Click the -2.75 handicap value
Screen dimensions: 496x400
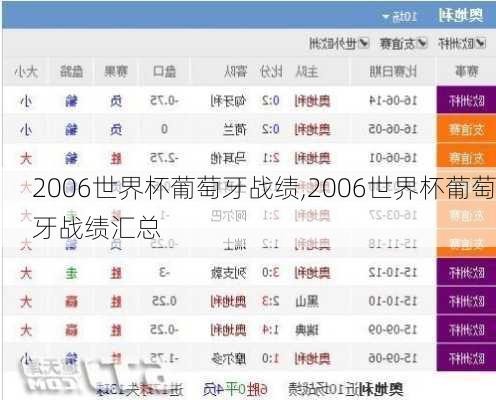tap(164, 157)
